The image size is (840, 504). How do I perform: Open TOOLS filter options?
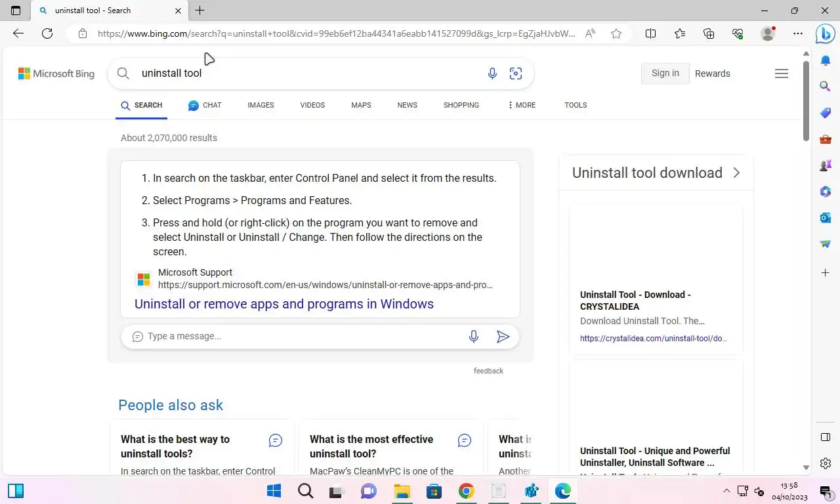click(576, 105)
